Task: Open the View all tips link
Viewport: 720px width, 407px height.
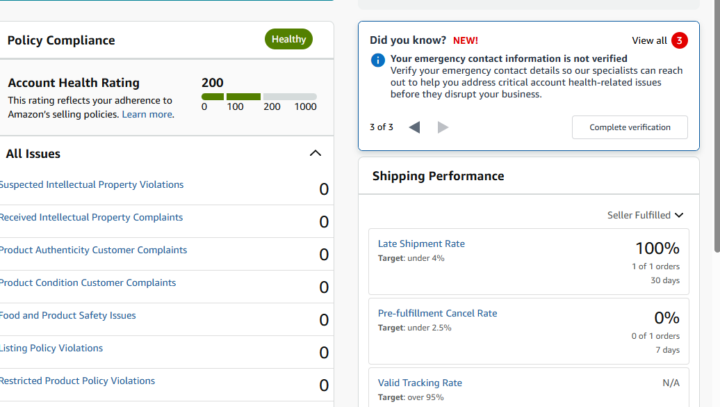Action: [x=649, y=40]
